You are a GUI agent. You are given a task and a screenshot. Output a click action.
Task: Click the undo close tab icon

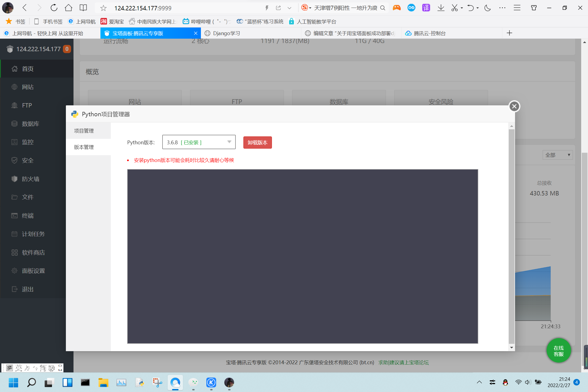(470, 8)
